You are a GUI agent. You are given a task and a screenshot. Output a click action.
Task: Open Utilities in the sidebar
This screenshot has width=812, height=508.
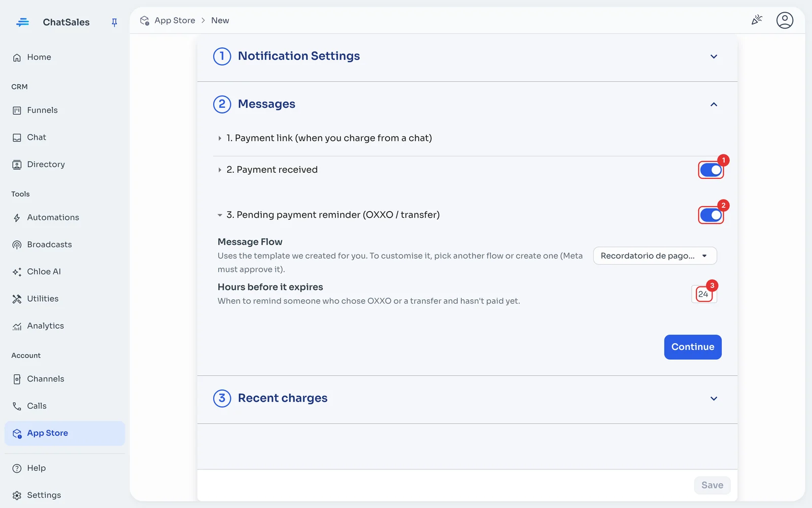[x=64, y=299]
